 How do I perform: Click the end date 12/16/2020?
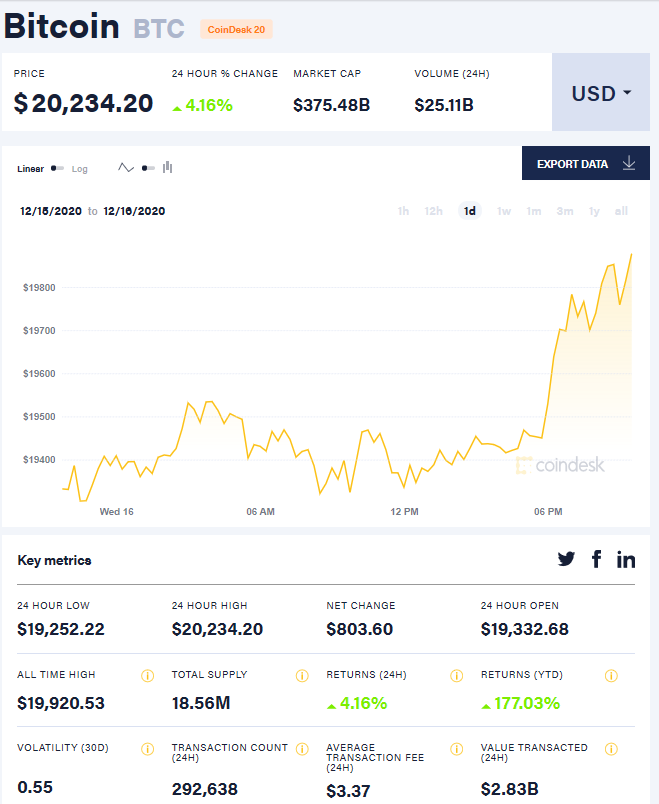pos(134,211)
